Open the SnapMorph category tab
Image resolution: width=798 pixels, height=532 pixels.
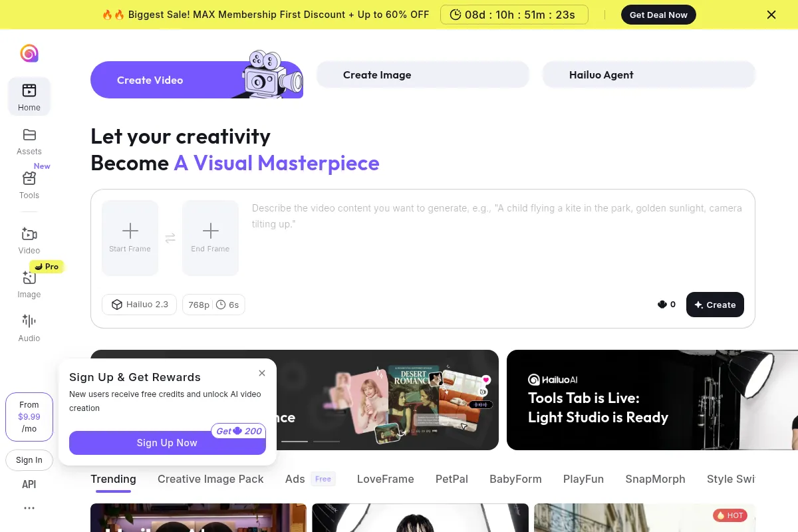click(x=655, y=479)
